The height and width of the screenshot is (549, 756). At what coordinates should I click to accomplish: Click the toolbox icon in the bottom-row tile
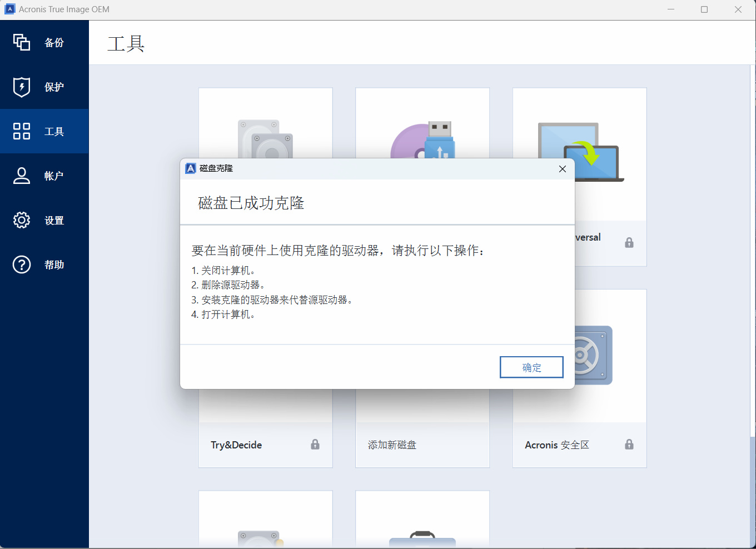tap(422, 540)
